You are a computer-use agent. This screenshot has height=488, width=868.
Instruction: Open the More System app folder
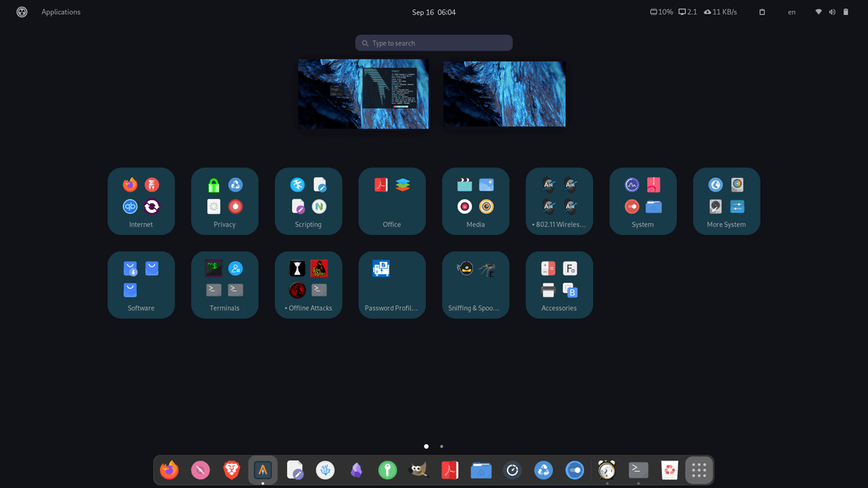coord(726,201)
